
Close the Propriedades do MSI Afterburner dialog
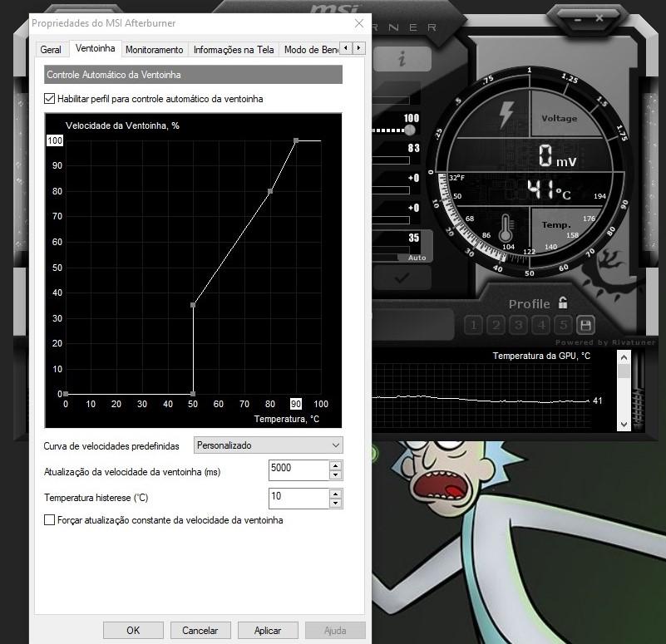click(359, 23)
